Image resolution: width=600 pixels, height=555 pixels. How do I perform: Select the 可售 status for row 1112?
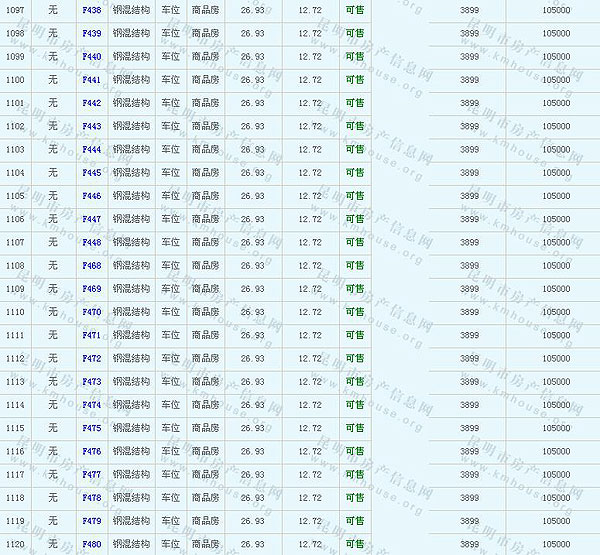coord(354,358)
